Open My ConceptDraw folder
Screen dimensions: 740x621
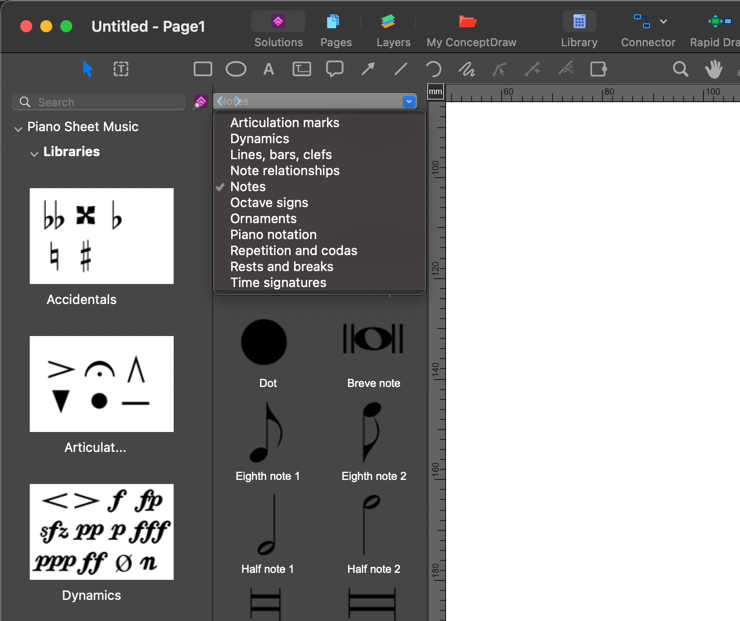coord(471,30)
